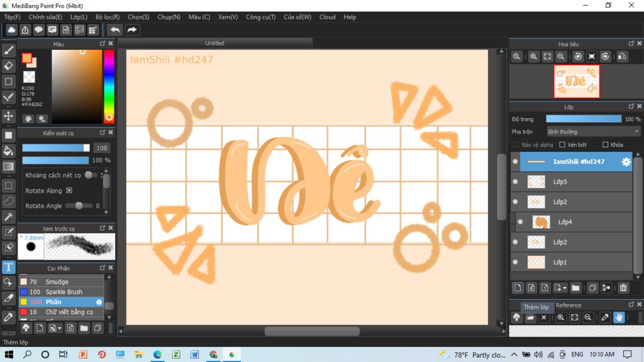The image size is (644, 362).
Task: Enable the Xén bớt clipping checkbox
Action: (x=562, y=145)
